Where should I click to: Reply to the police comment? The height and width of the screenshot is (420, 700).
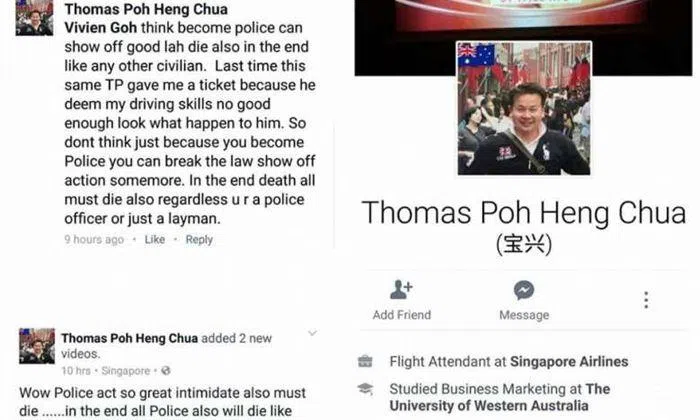click(x=199, y=240)
